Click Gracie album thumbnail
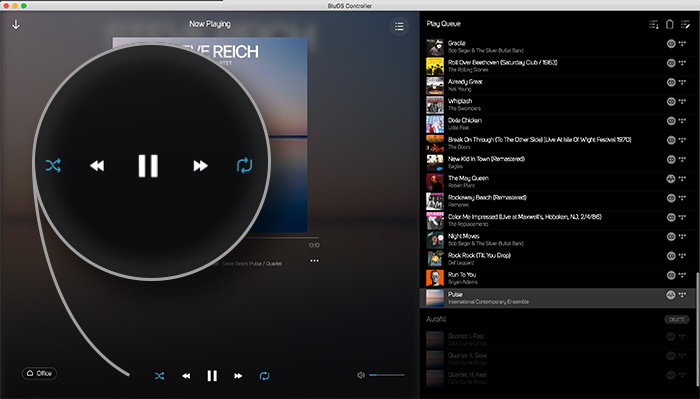The width and height of the screenshot is (700, 399). (x=435, y=47)
